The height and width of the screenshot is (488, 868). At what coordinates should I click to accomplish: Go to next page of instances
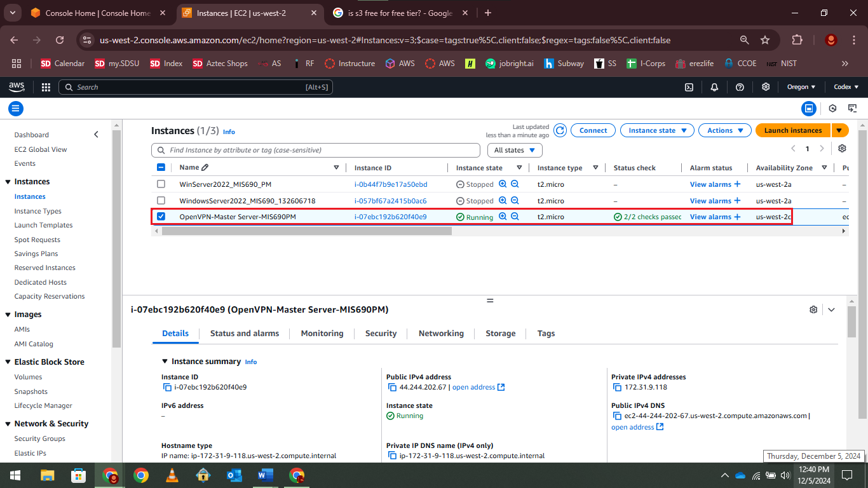pyautogui.click(x=822, y=148)
